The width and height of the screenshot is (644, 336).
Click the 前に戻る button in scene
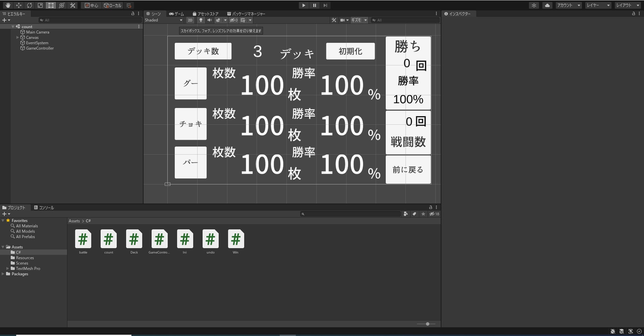point(408,170)
